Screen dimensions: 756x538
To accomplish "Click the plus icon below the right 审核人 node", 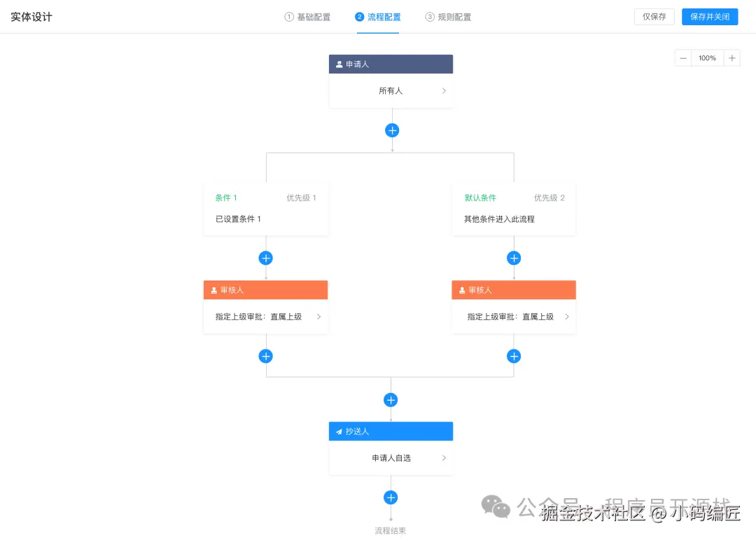I will 514,356.
